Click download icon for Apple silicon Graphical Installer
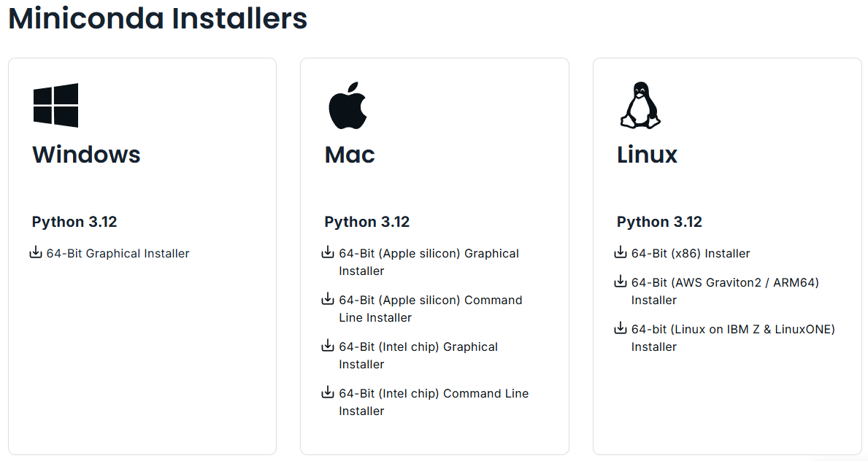868x461 pixels. point(328,253)
